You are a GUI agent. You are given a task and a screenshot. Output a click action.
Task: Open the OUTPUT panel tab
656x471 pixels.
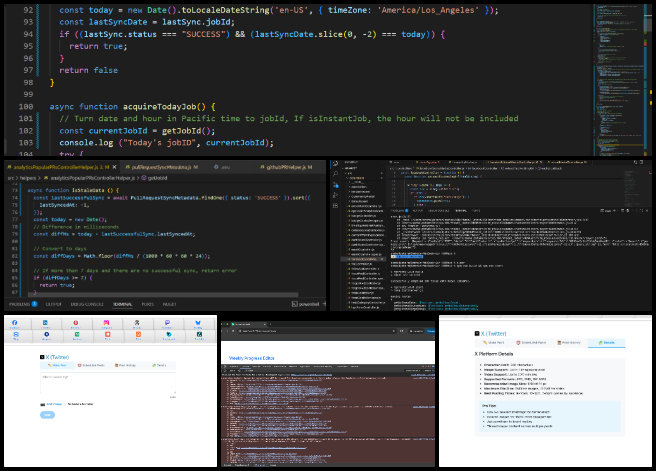(x=54, y=304)
